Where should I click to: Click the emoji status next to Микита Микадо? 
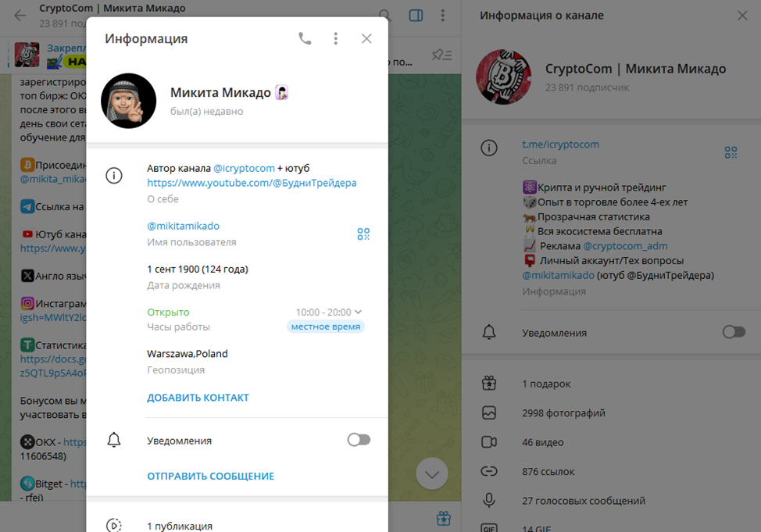[x=281, y=92]
